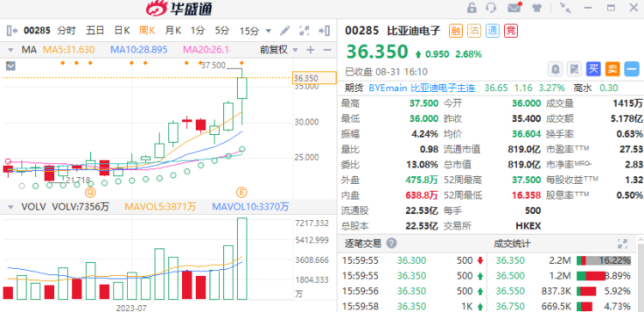
Task: Open the lock icon in title bar
Action: pos(472,8)
